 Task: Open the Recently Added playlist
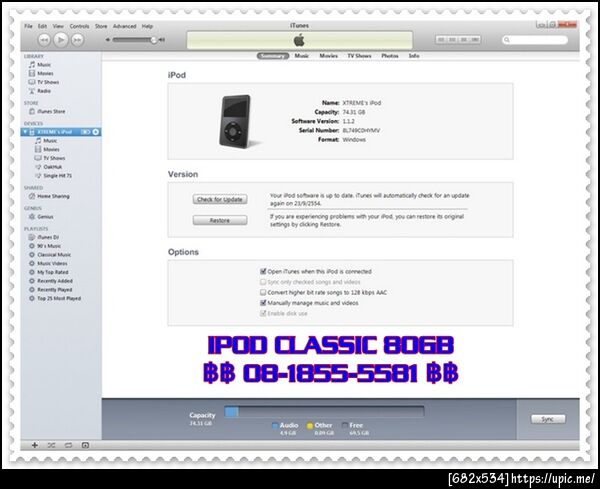[51, 281]
